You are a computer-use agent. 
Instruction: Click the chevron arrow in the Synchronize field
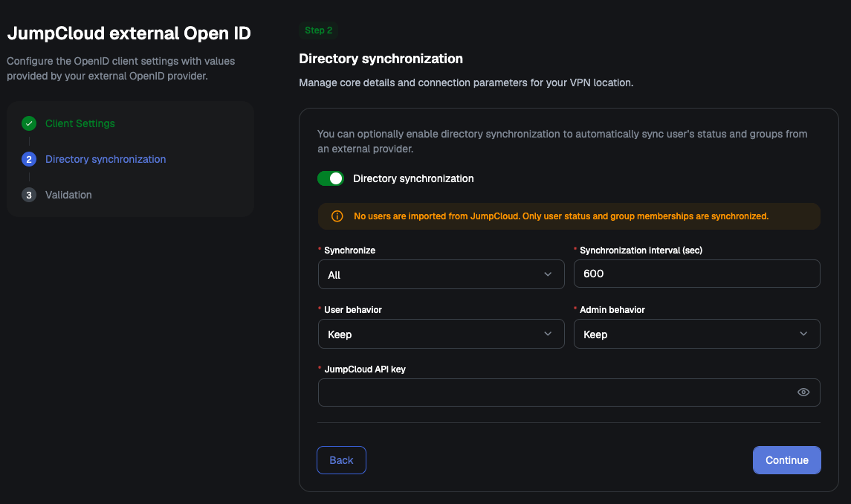click(x=548, y=274)
